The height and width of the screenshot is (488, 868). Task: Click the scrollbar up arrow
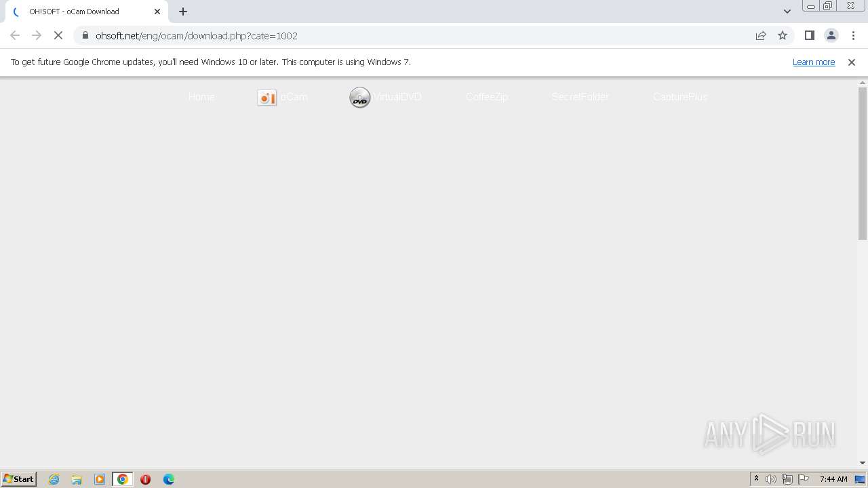click(x=863, y=82)
